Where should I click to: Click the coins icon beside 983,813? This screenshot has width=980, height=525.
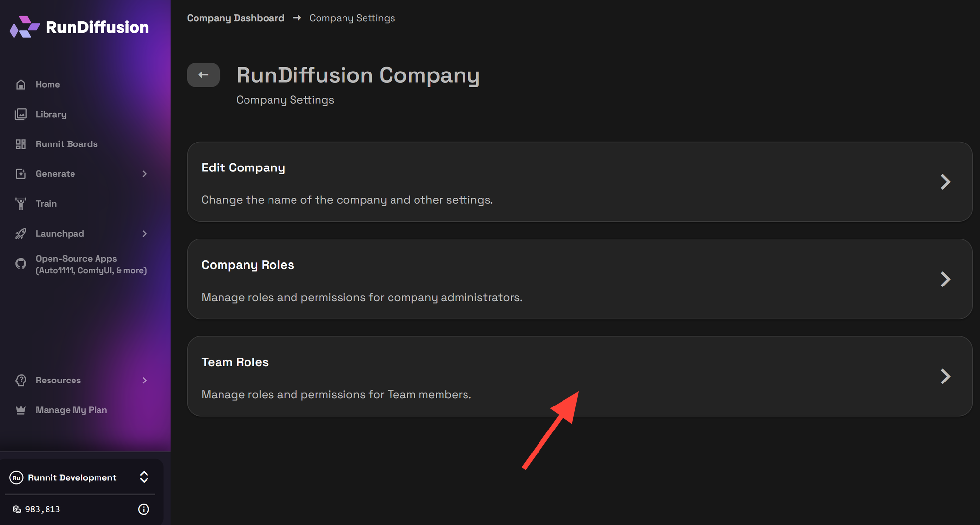point(17,509)
